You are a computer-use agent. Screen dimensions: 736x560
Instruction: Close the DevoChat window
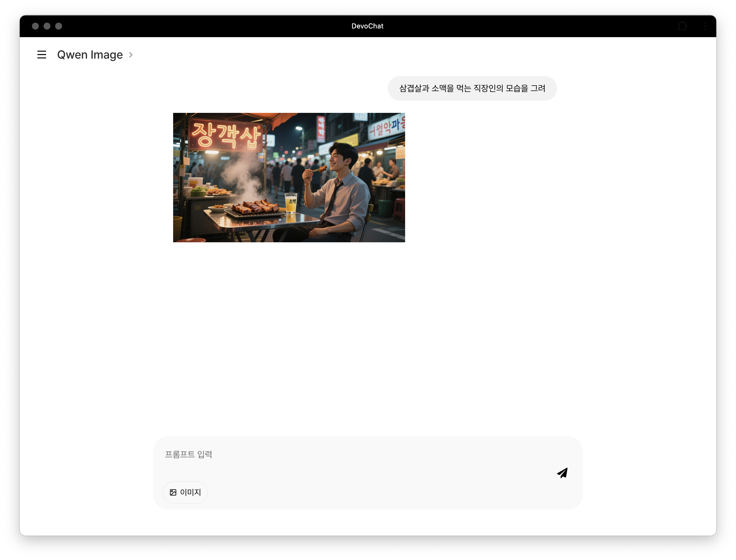(x=35, y=26)
